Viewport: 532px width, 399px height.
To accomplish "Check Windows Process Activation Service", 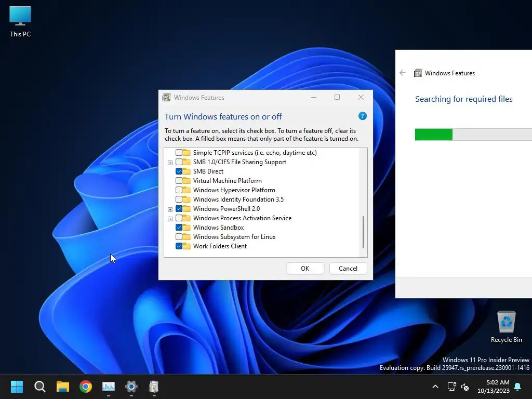I will (x=179, y=218).
